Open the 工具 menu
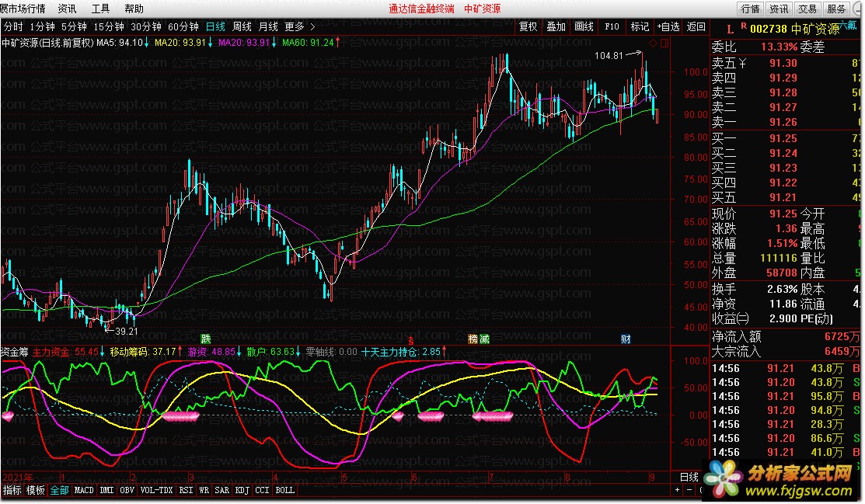The image size is (865, 504). click(100, 9)
